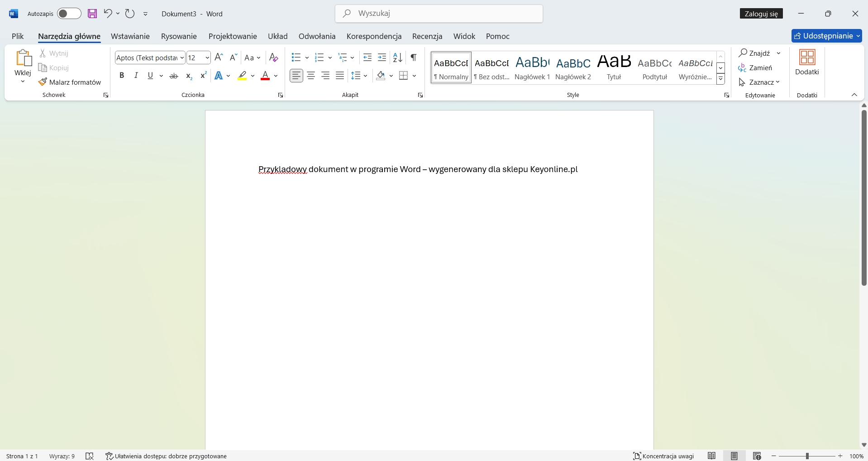Image resolution: width=868 pixels, height=461 pixels.
Task: Expand the bullet list options
Action: pyautogui.click(x=307, y=58)
